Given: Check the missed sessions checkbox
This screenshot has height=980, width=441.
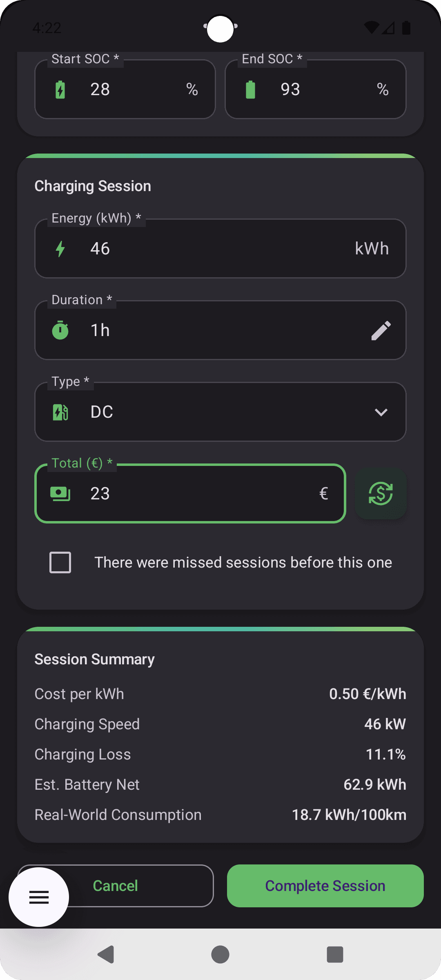Looking at the screenshot, I should [60, 562].
